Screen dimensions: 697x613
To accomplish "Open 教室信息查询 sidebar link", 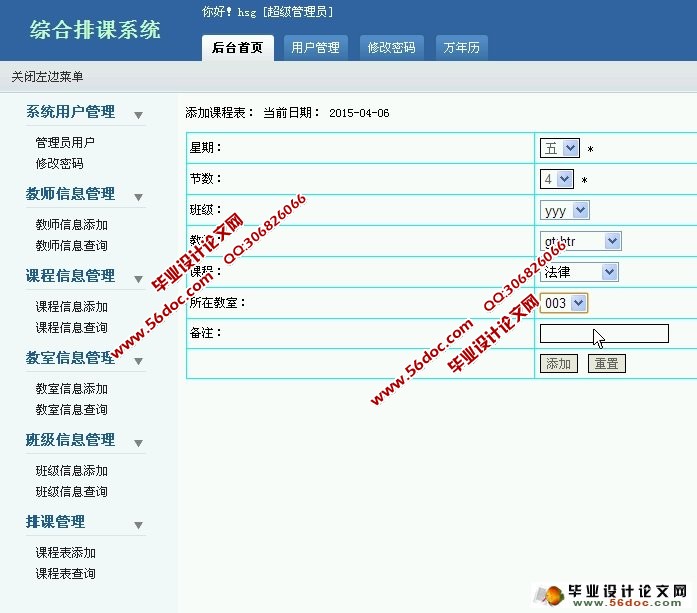I will pyautogui.click(x=71, y=410).
